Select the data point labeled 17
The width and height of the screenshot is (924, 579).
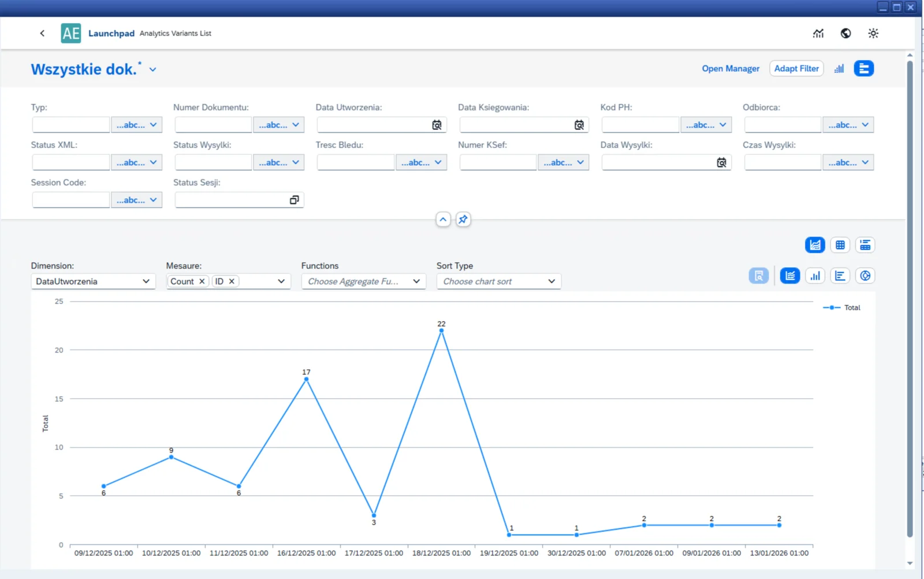[306, 379]
